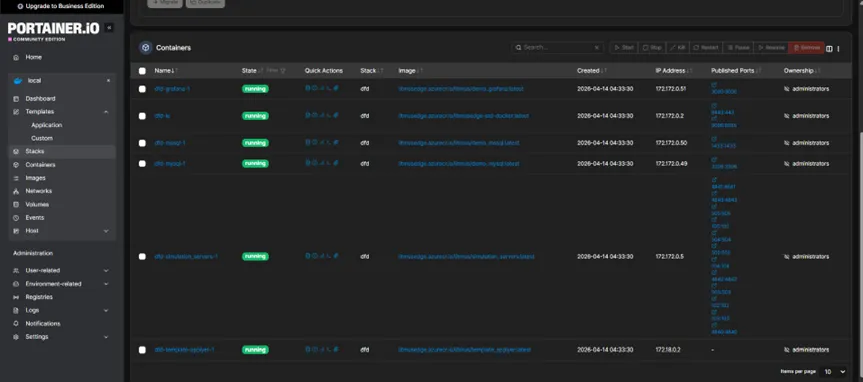
Task: Sort table by the IP Address column
Action: (674, 70)
